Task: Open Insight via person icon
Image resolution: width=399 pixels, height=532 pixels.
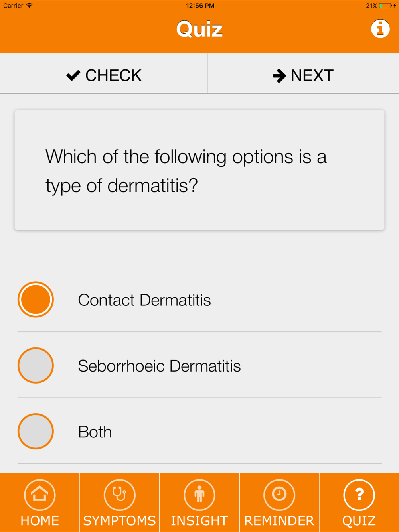Action: 199,495
